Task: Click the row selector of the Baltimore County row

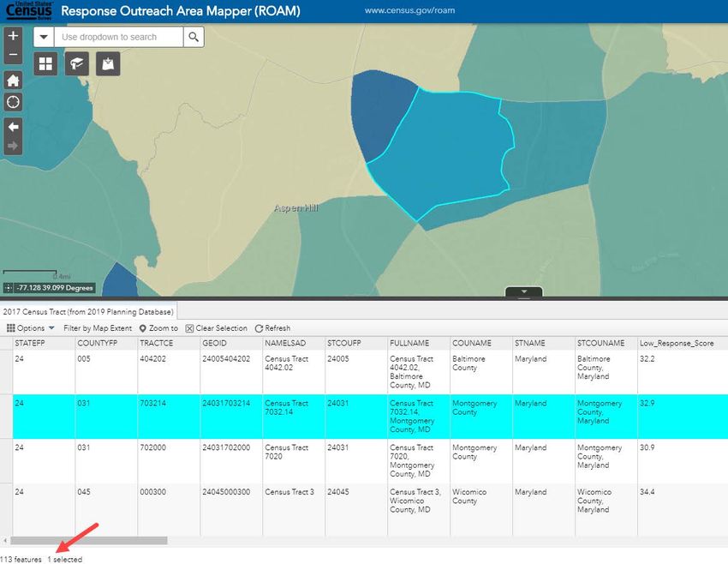Action: [x=6, y=372]
